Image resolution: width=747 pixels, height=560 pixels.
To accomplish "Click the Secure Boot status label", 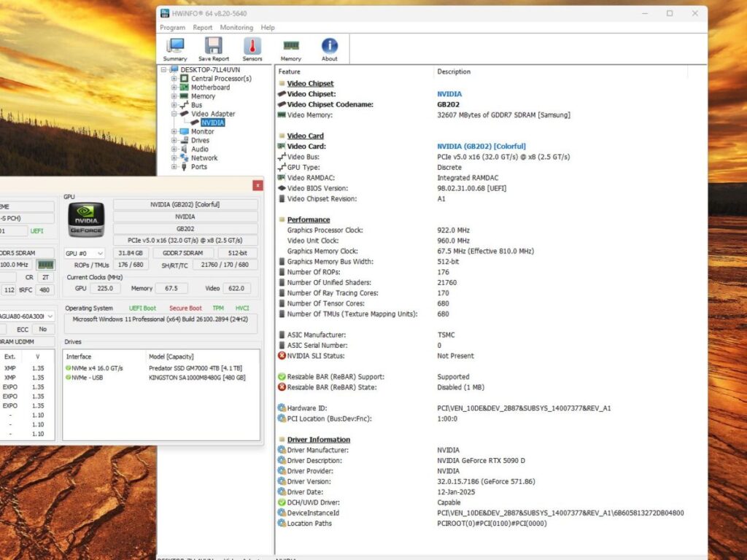I will coord(185,308).
